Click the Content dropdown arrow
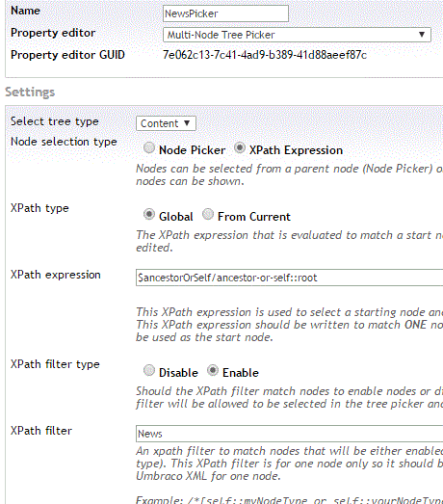This screenshot has height=504, width=443. [187, 123]
